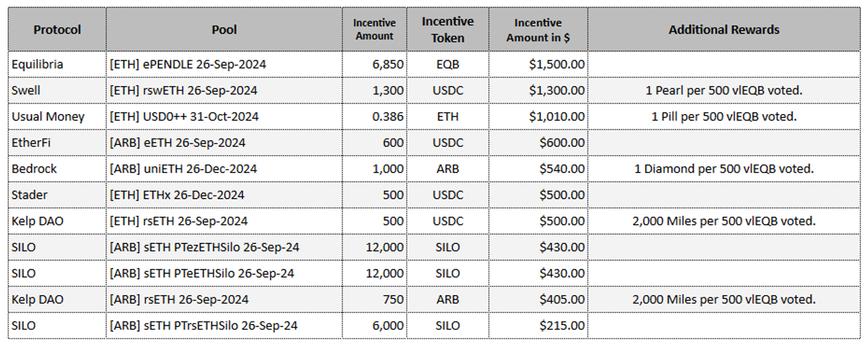Select the EQB incentive token cell
Screen dimensions: 868x346
447,64
